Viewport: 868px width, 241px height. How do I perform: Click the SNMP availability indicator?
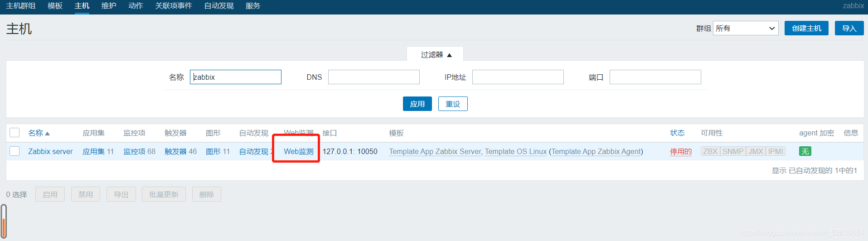click(x=733, y=151)
